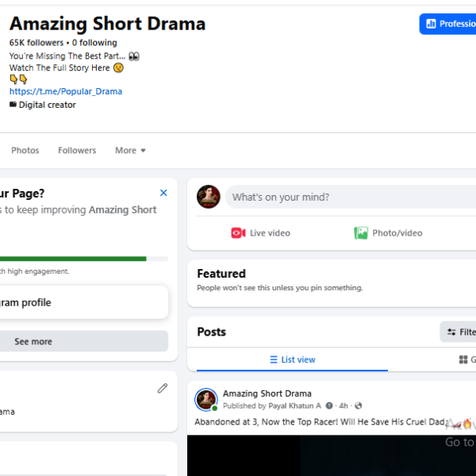Start a Live video

pos(260,232)
